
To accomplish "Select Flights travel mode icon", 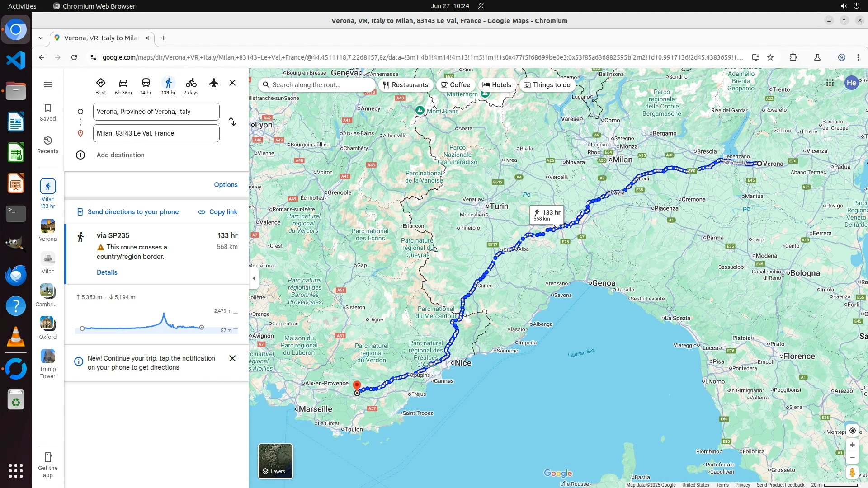I will coord(214,83).
